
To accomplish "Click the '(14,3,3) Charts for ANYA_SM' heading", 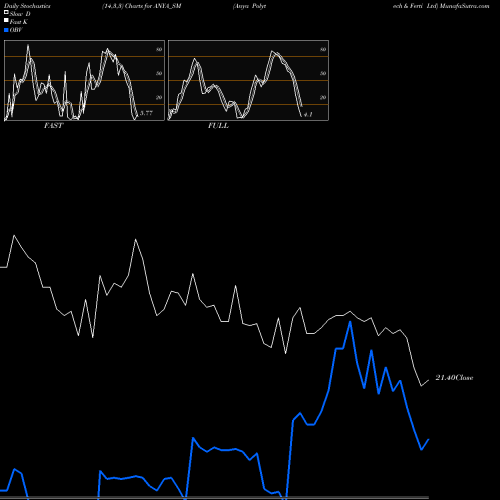I will click(142, 6).
